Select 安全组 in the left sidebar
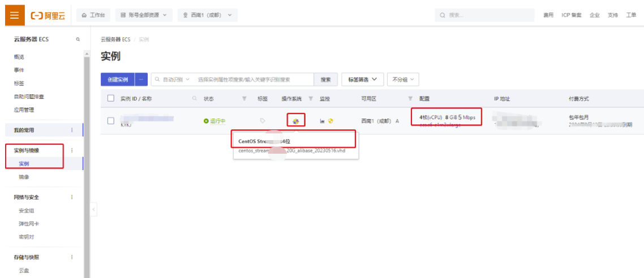 pyautogui.click(x=27, y=210)
